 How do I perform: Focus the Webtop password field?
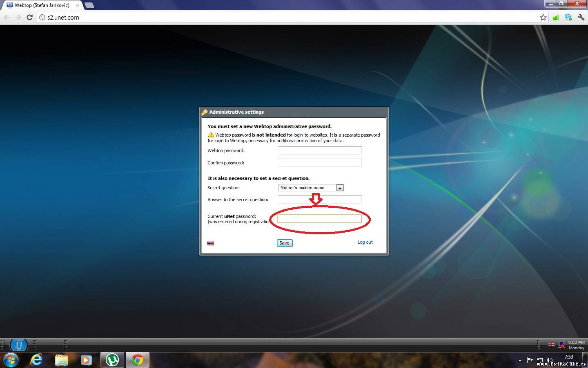click(x=319, y=150)
